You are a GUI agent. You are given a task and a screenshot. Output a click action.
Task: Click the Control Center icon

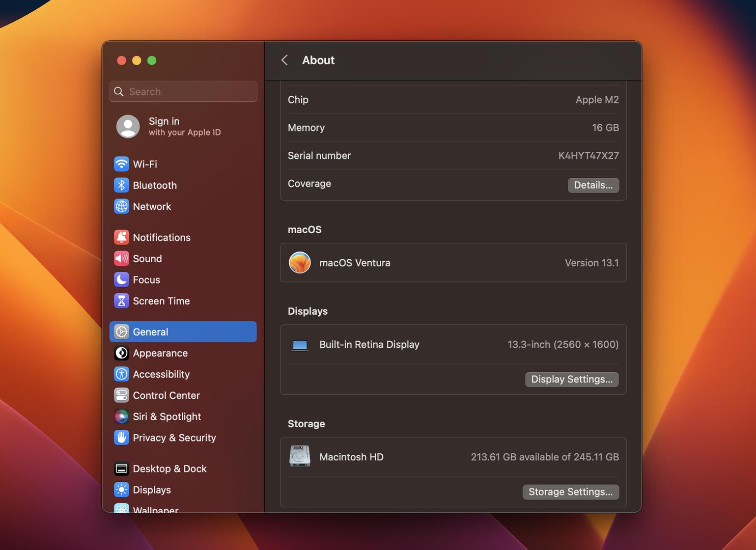point(121,395)
